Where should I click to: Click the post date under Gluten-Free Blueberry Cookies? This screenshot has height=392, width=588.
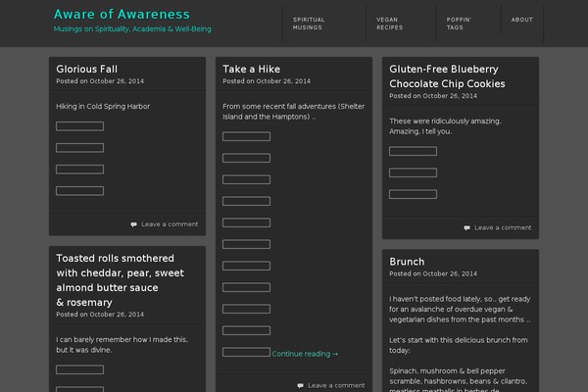(450, 96)
